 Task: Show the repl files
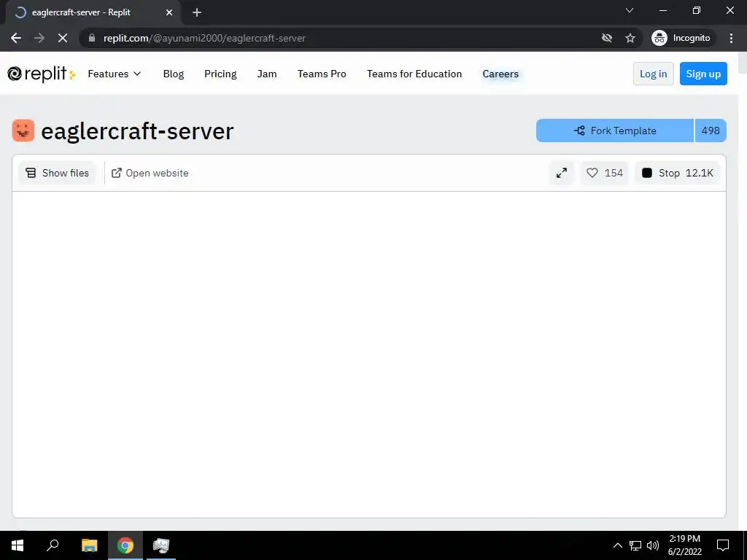[x=57, y=173]
